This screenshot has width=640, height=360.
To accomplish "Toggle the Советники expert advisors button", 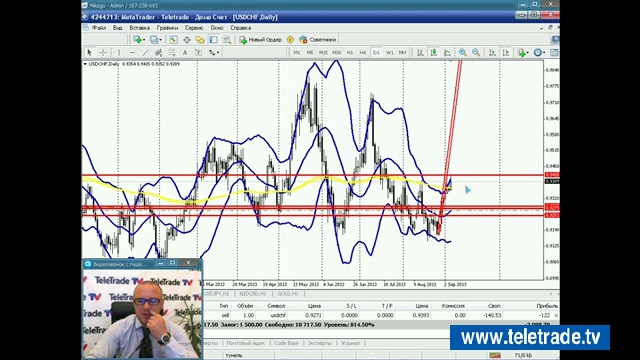I will pos(318,40).
